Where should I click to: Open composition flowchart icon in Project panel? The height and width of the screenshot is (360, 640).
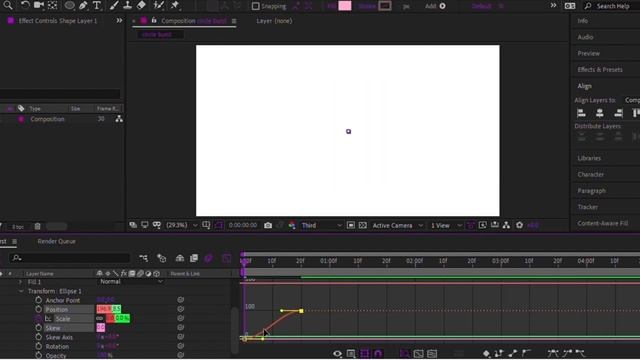119,119
